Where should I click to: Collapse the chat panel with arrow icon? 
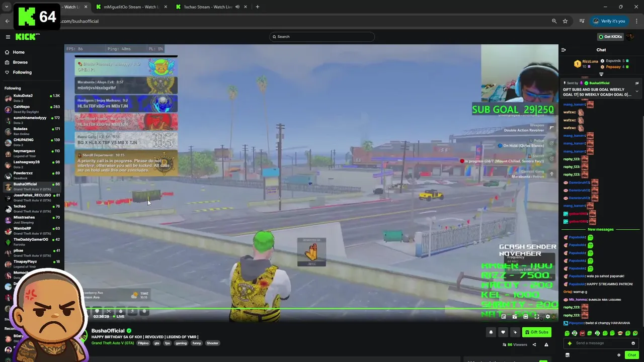(x=563, y=50)
